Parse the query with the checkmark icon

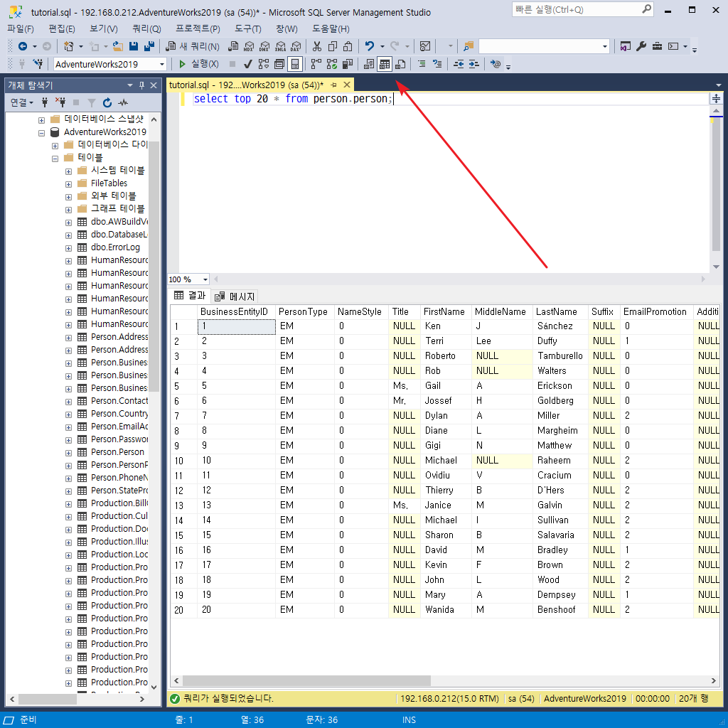[x=248, y=63]
